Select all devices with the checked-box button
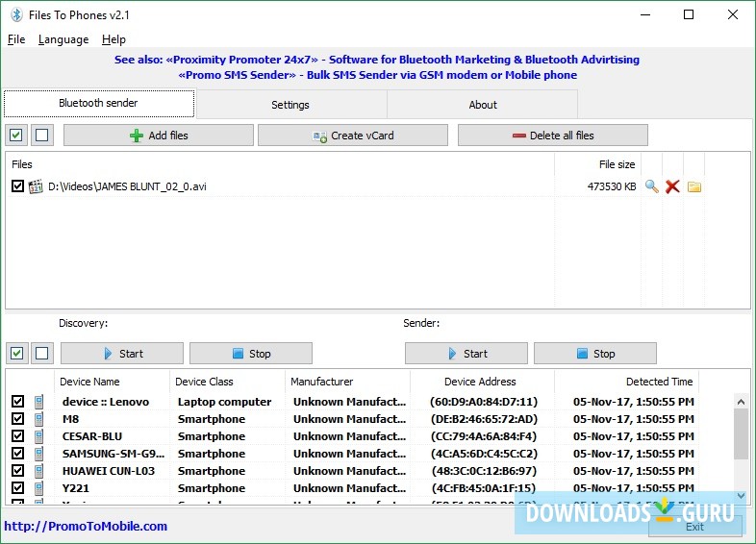The width and height of the screenshot is (756, 544). [x=17, y=353]
